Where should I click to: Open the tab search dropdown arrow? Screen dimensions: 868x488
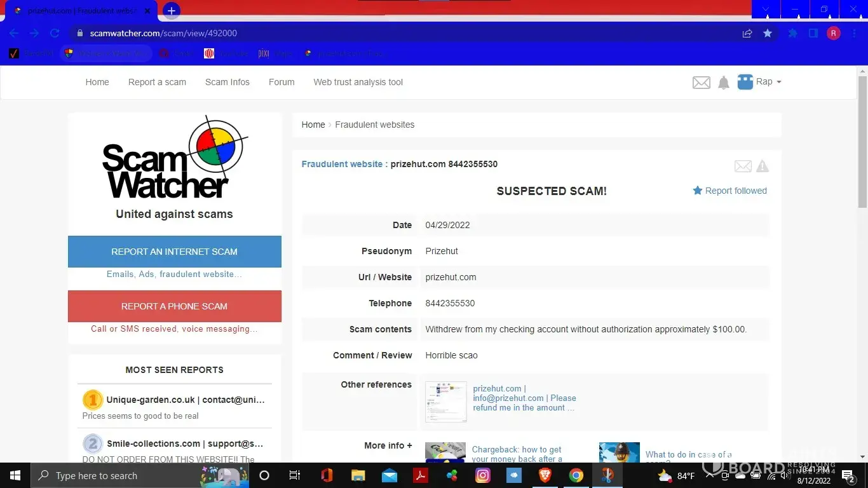coord(766,10)
